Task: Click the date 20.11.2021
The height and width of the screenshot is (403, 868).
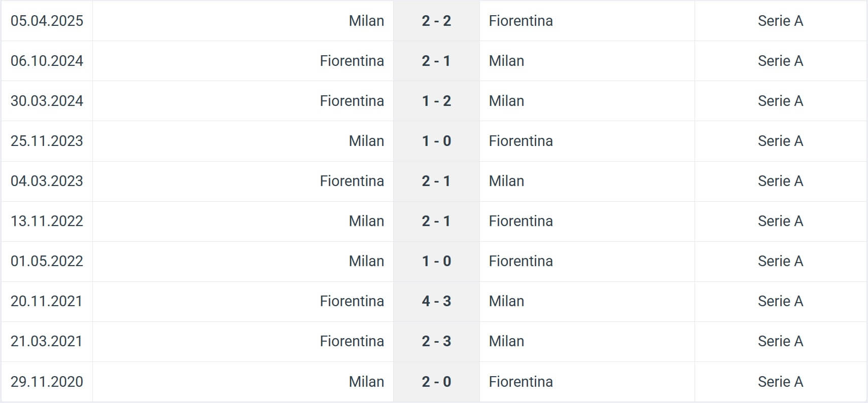Action: [x=47, y=301]
